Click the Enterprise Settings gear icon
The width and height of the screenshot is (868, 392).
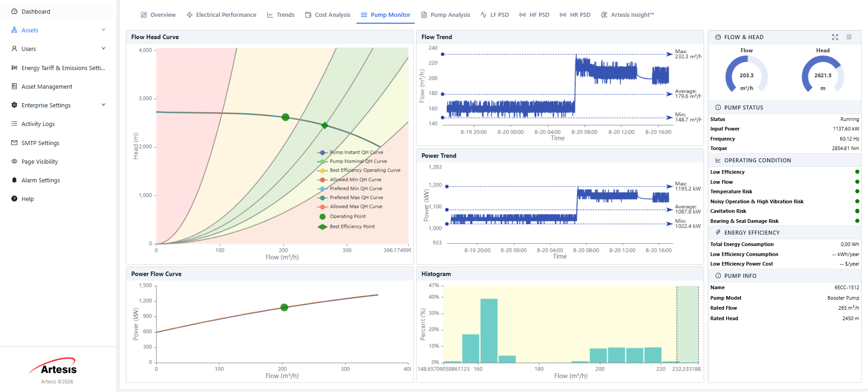(14, 105)
